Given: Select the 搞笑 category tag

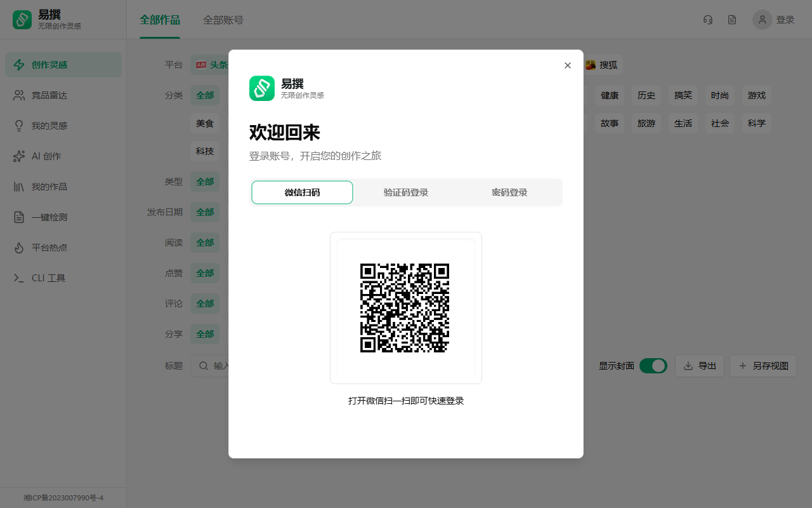Looking at the screenshot, I should coord(683,95).
